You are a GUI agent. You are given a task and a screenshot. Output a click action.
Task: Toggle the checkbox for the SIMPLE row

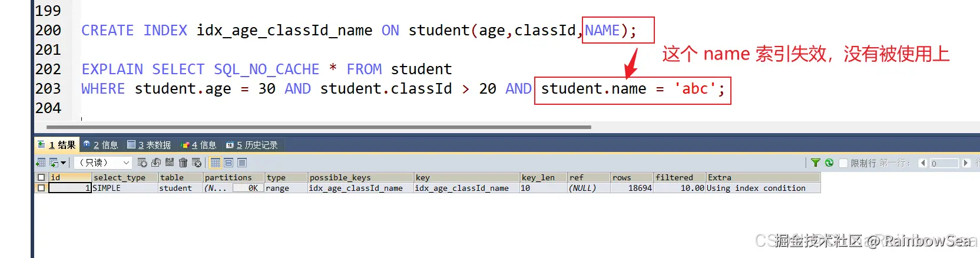coord(41,188)
